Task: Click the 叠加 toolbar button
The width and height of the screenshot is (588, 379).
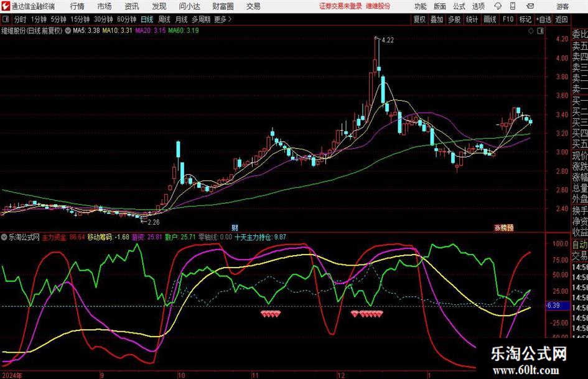Action: (x=437, y=19)
